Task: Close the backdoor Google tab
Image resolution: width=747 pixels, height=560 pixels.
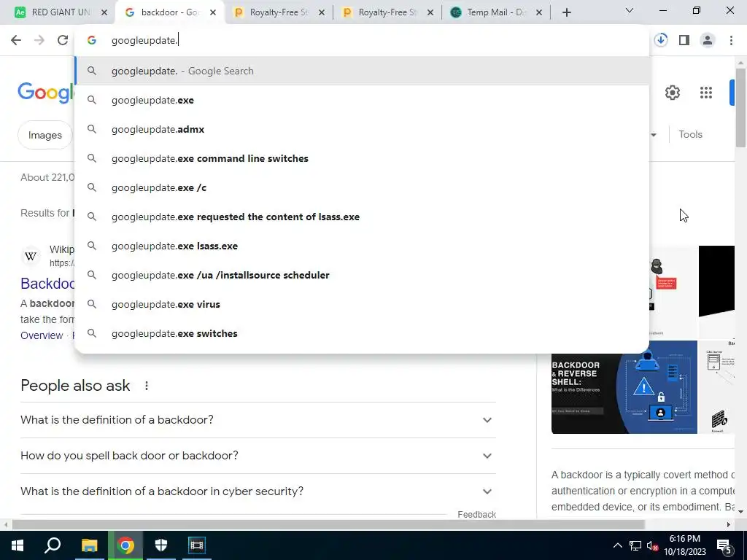Action: [213, 13]
